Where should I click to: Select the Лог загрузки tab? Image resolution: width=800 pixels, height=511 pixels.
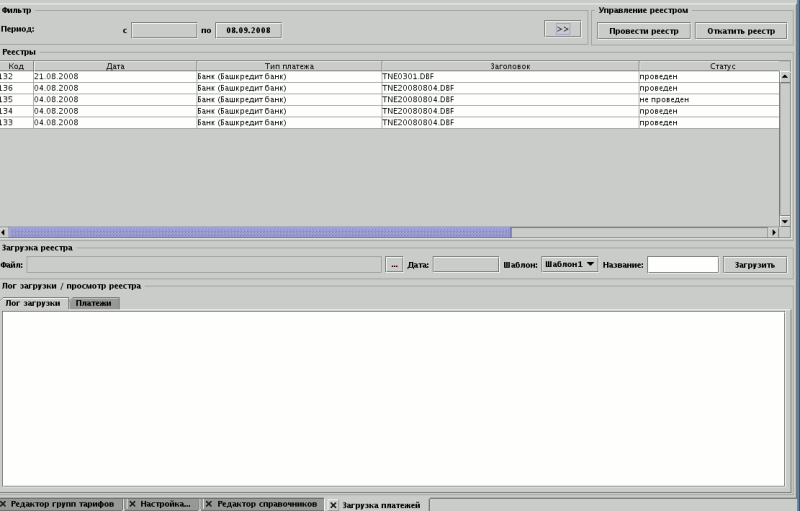tap(33, 303)
